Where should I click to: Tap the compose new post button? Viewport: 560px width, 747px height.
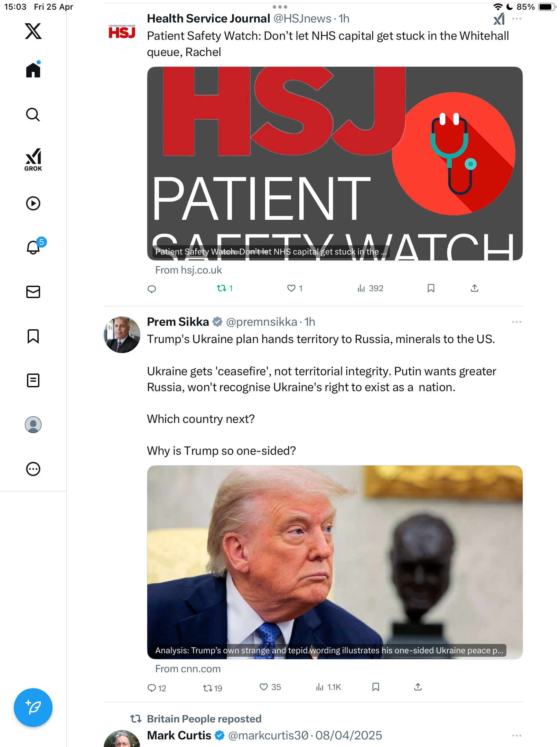[33, 708]
